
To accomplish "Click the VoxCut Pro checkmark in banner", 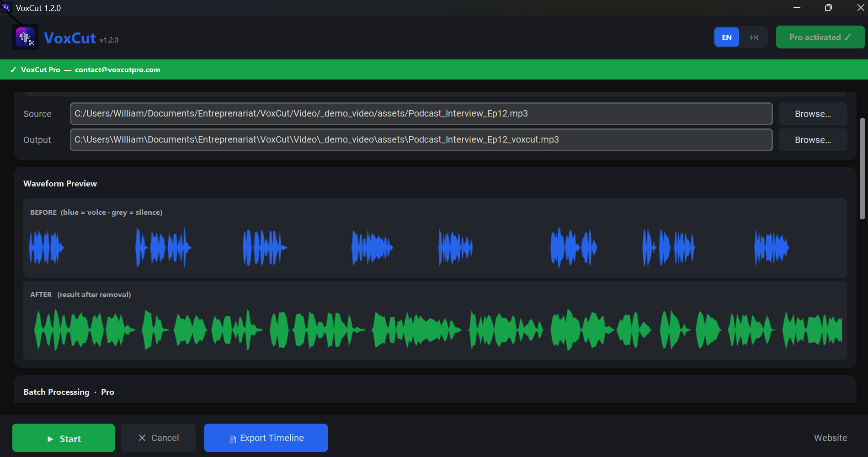I will (x=13, y=69).
